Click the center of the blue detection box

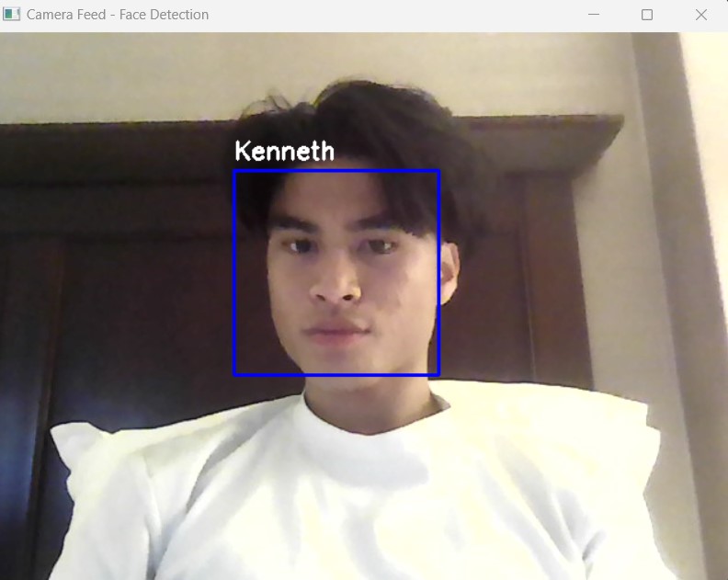[x=336, y=273]
